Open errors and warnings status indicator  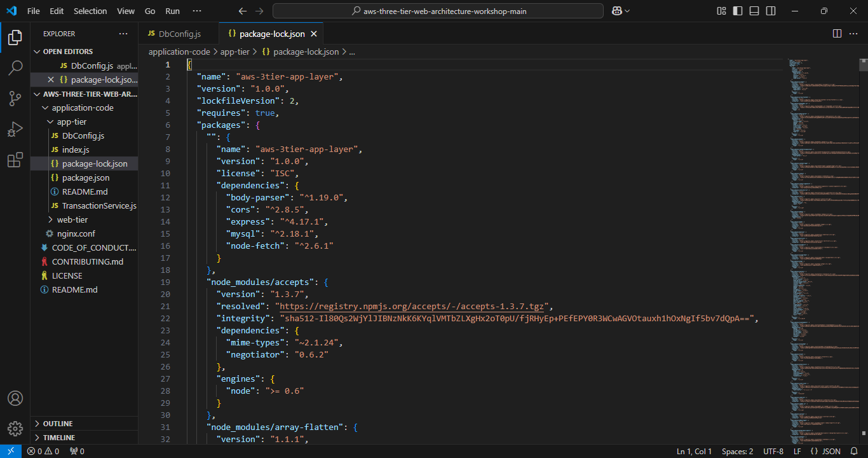pyautogui.click(x=43, y=451)
